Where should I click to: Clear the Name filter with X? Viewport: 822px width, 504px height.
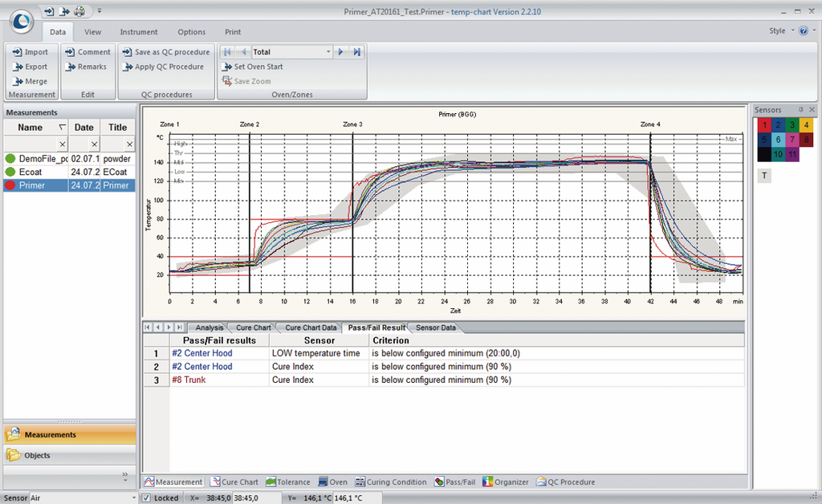click(x=63, y=144)
